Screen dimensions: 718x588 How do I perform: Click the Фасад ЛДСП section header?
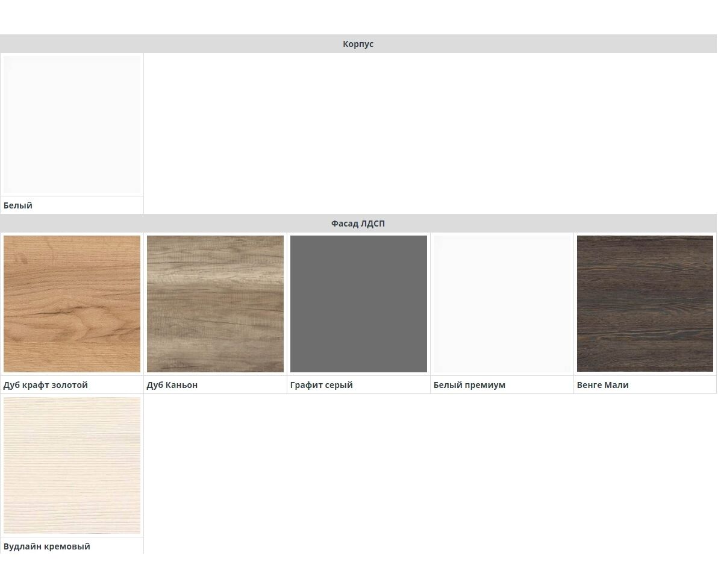point(358,224)
